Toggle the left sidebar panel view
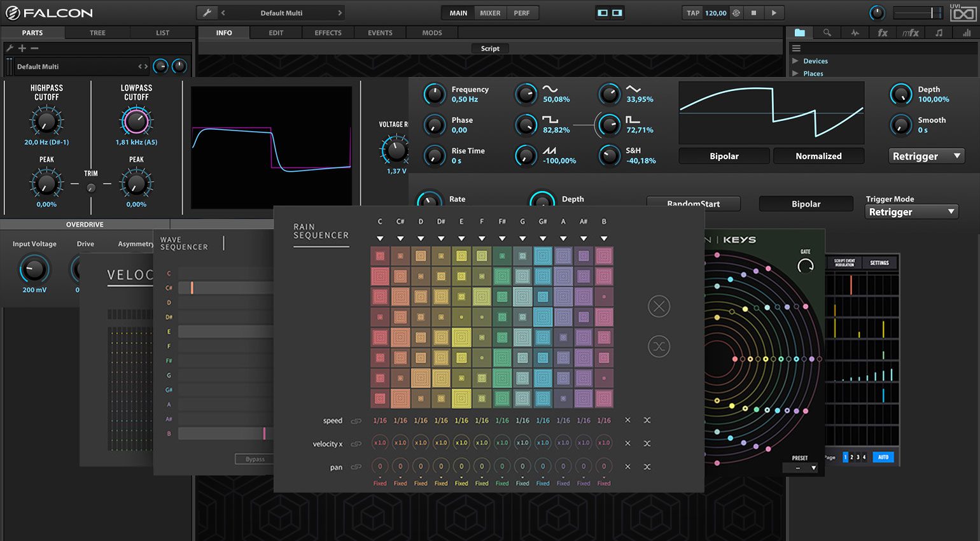980x541 pixels. coord(603,13)
